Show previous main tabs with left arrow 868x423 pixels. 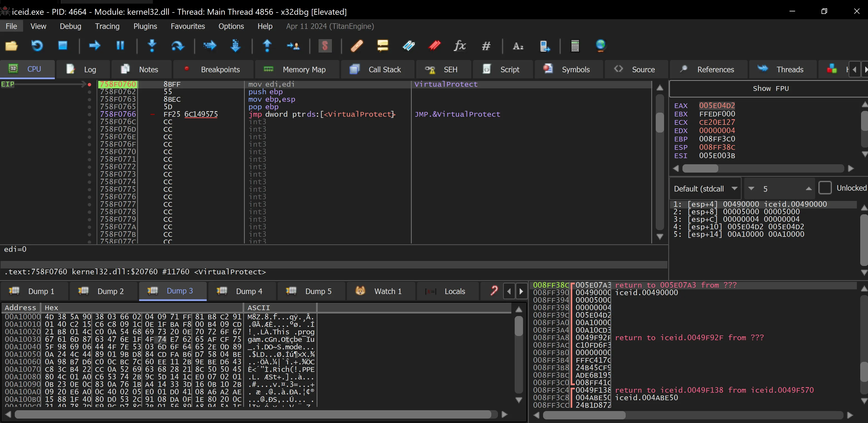pyautogui.click(x=855, y=70)
